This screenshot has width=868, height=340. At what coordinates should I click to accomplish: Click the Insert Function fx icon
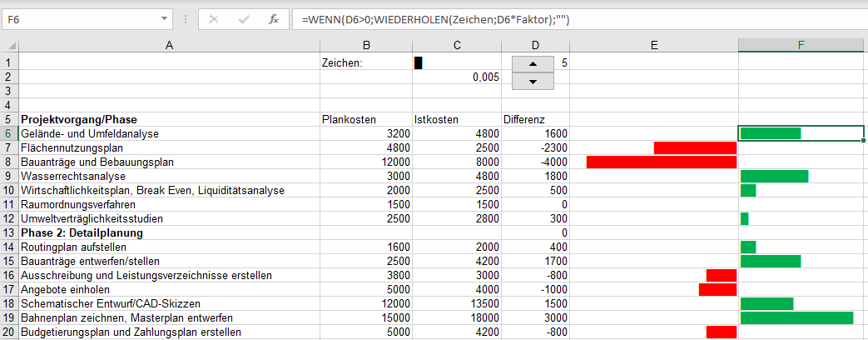[273, 19]
